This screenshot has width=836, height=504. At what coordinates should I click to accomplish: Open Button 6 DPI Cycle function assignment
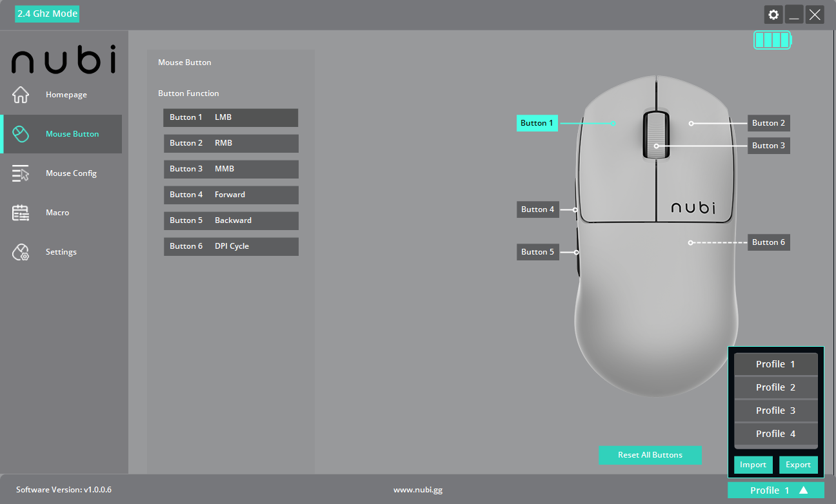point(231,246)
